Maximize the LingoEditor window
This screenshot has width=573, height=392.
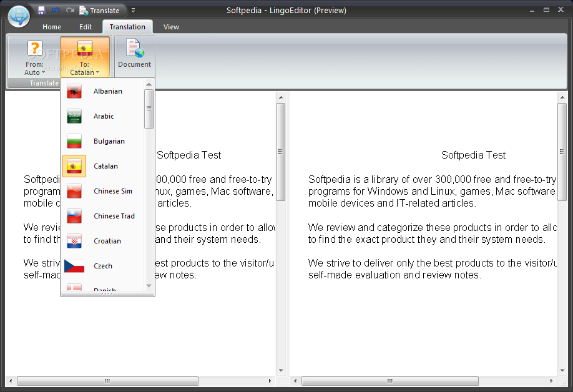click(x=546, y=10)
